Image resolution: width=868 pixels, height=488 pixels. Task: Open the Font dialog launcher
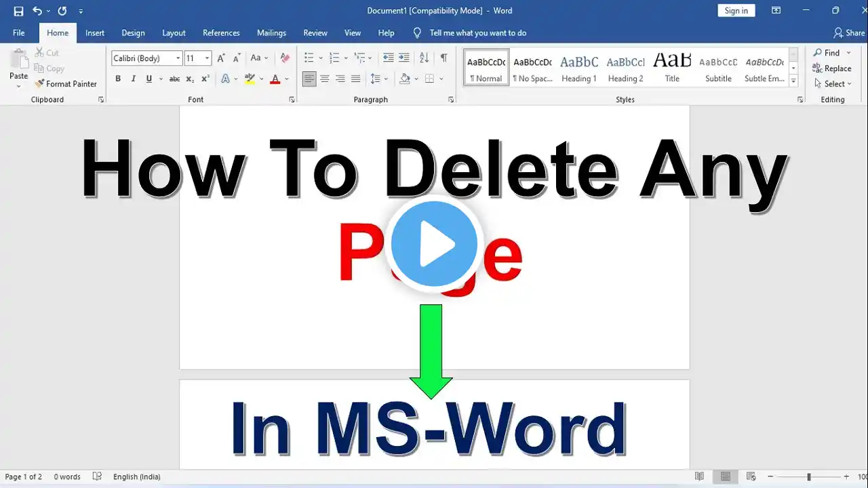tap(292, 100)
